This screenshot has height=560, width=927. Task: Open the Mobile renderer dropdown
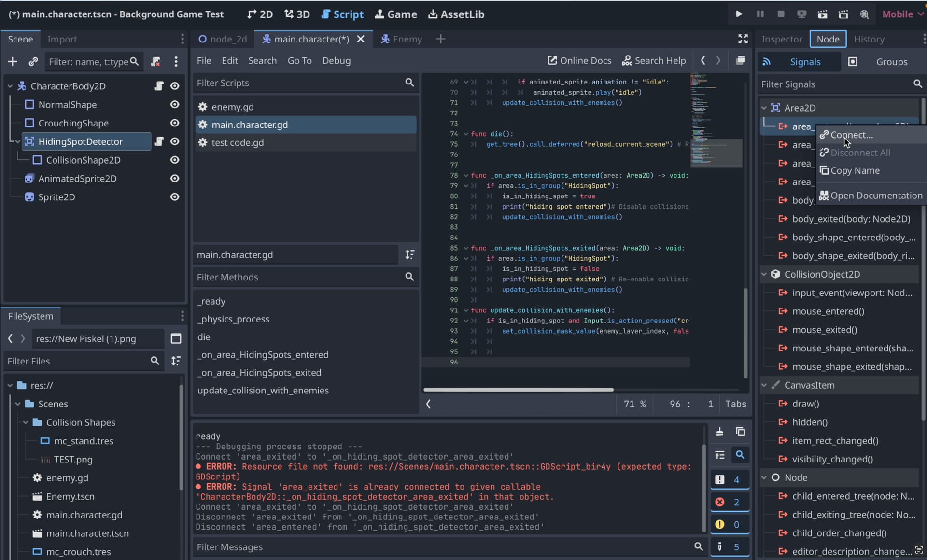[x=901, y=14]
